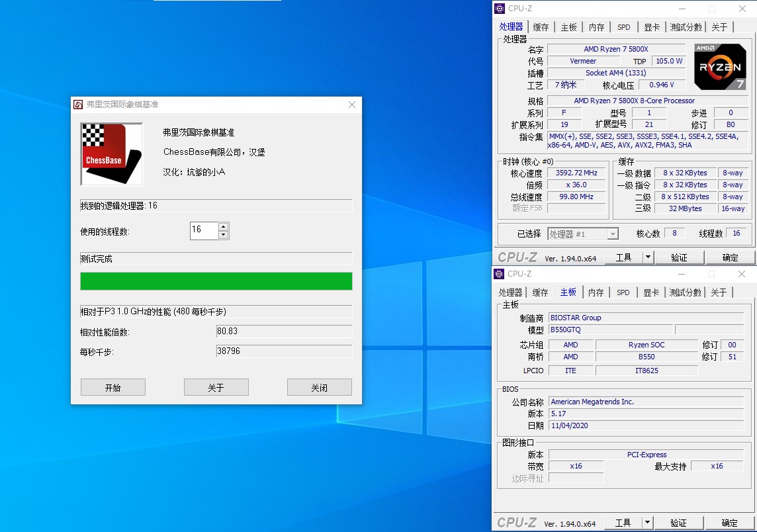The image size is (757, 532).
Task: Open 关于 tab in lower CPU-Z
Action: [719, 293]
